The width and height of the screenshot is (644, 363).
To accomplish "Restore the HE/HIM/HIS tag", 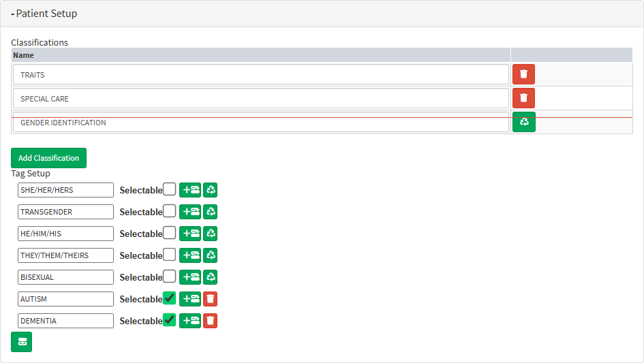I will point(211,234).
